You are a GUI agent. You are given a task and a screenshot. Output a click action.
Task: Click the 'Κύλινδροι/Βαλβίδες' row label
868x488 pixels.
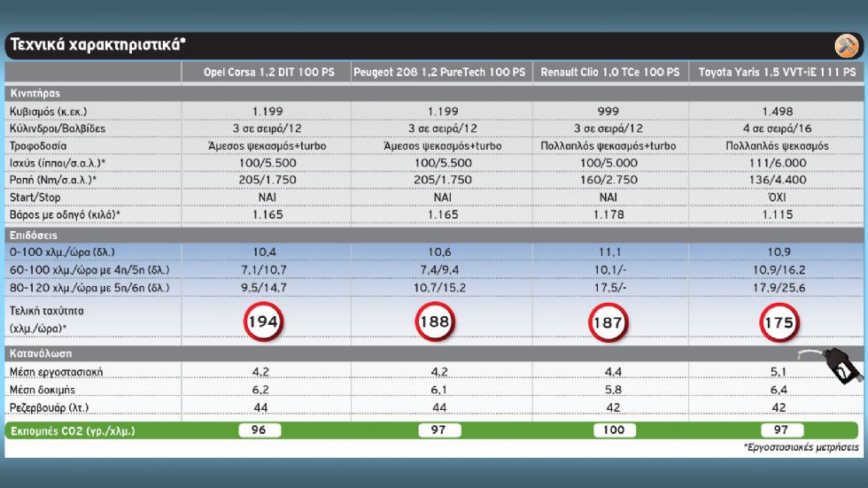point(57,128)
